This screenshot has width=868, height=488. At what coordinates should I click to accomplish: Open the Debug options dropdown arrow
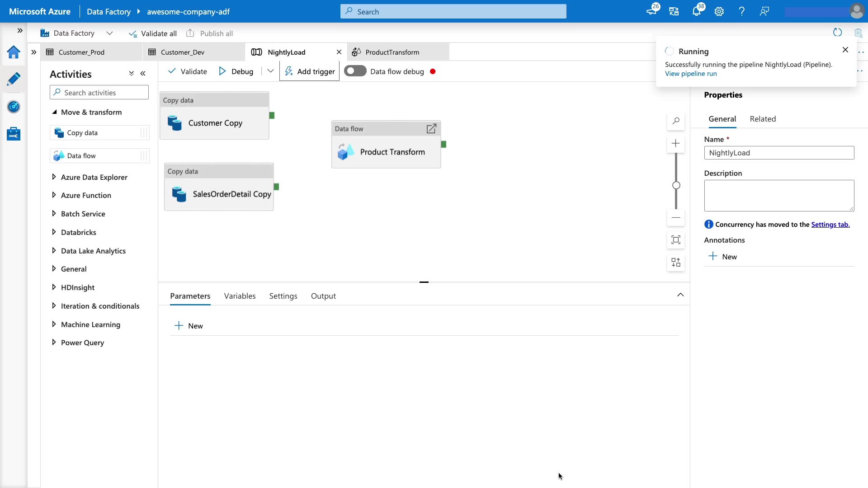click(x=270, y=71)
